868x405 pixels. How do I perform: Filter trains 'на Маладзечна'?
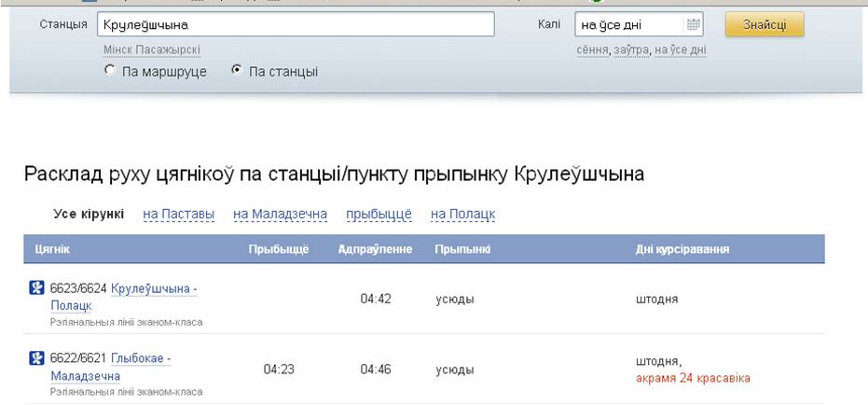click(280, 215)
